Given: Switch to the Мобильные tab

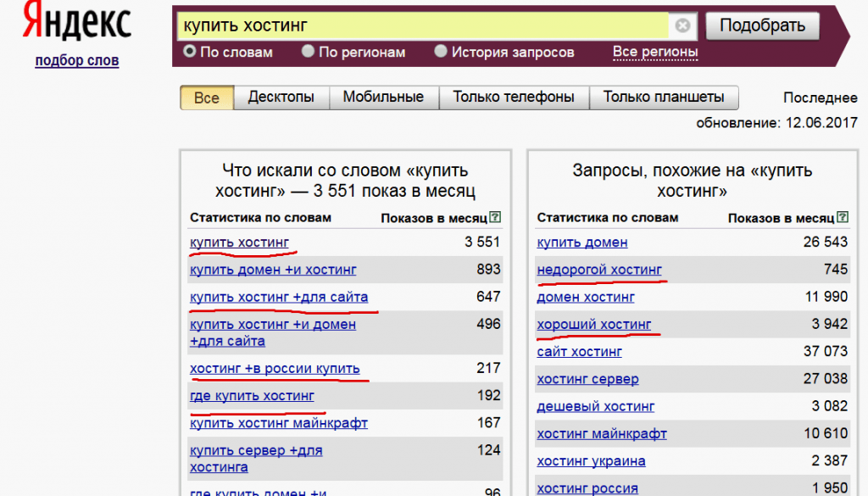Looking at the screenshot, I should [384, 98].
